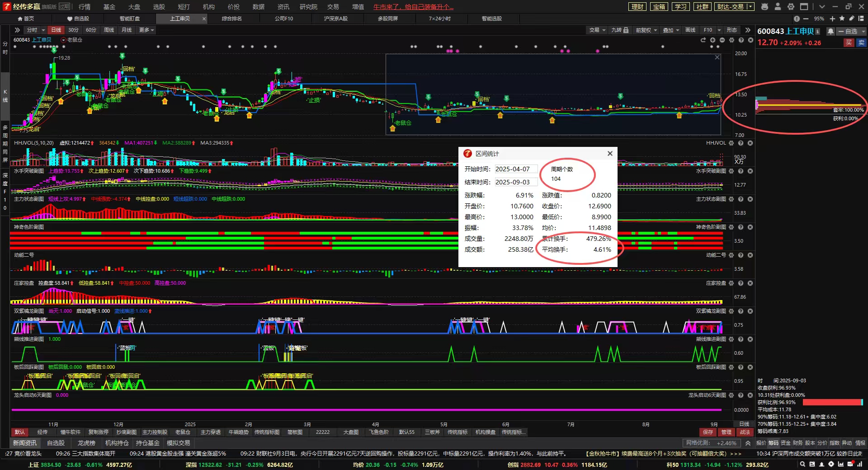The image size is (868, 470).
Task: Open settings gear for HHJVOL indicator panel
Action: [x=731, y=143]
